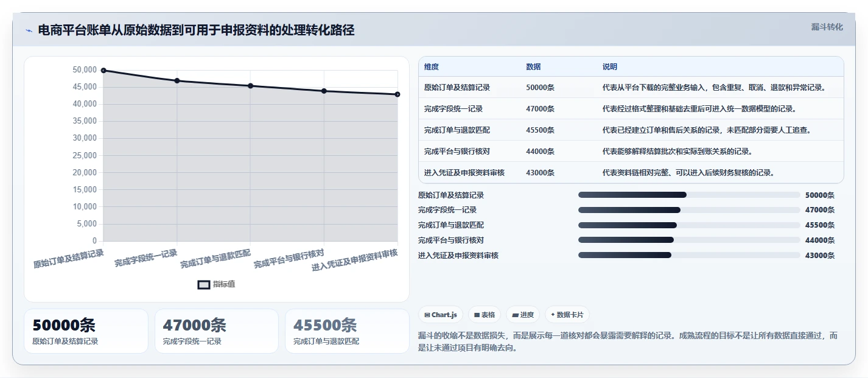868x378 pixels.
Task: Click the 数据卡片 tag
Action: click(x=567, y=315)
